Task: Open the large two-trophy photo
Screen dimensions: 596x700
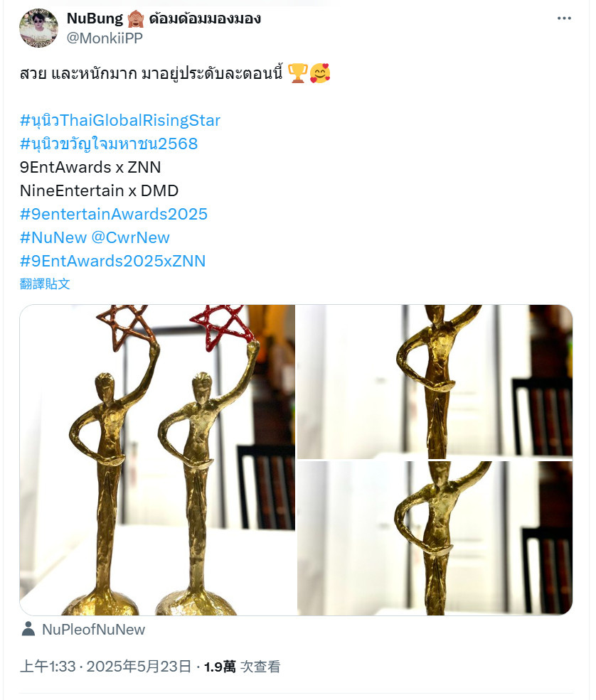Action: click(x=157, y=460)
